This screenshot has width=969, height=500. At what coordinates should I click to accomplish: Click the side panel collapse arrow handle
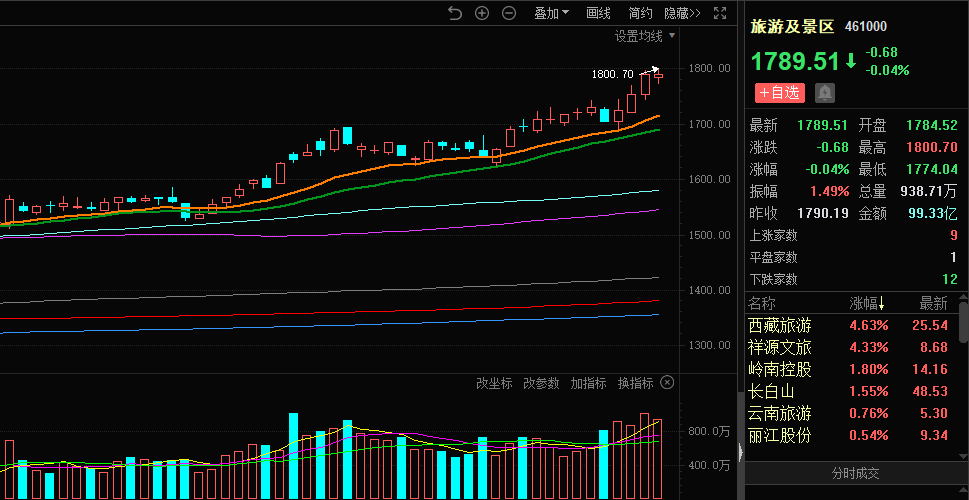[740, 452]
